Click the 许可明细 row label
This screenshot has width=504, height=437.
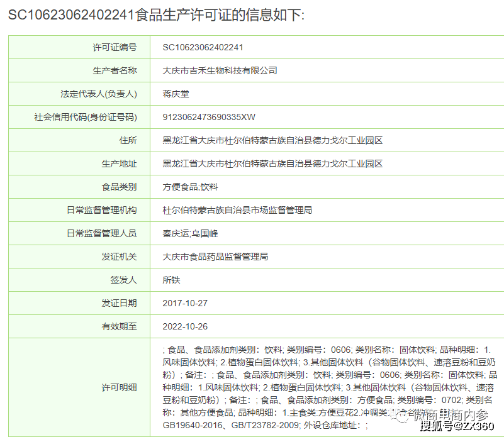[x=119, y=387]
